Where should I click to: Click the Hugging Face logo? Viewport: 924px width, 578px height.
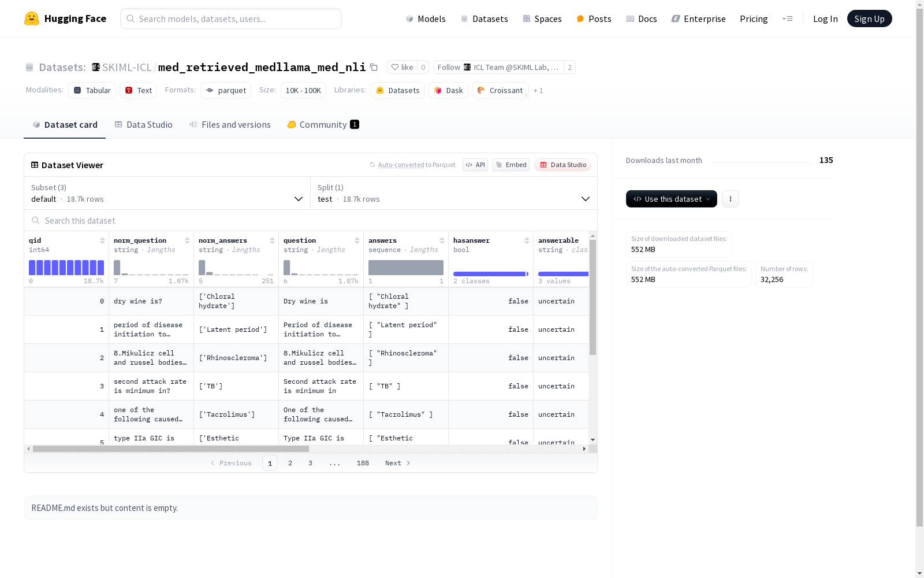point(65,18)
